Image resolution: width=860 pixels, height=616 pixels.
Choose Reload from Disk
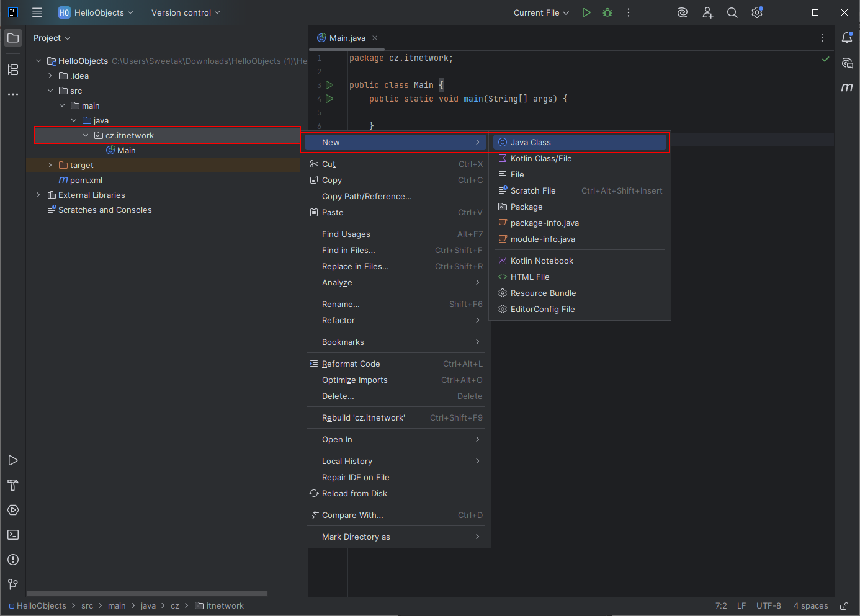click(x=395, y=493)
